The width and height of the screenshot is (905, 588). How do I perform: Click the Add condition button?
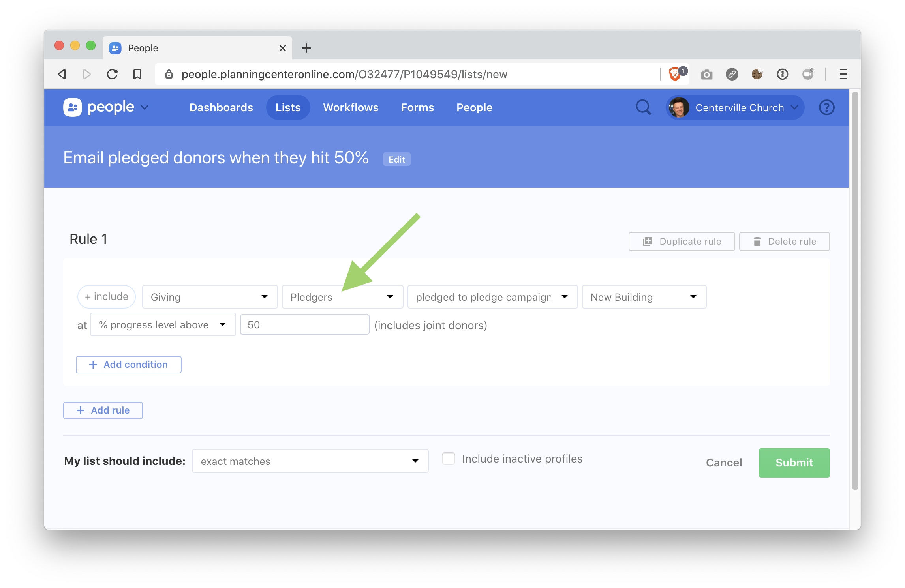[129, 365]
